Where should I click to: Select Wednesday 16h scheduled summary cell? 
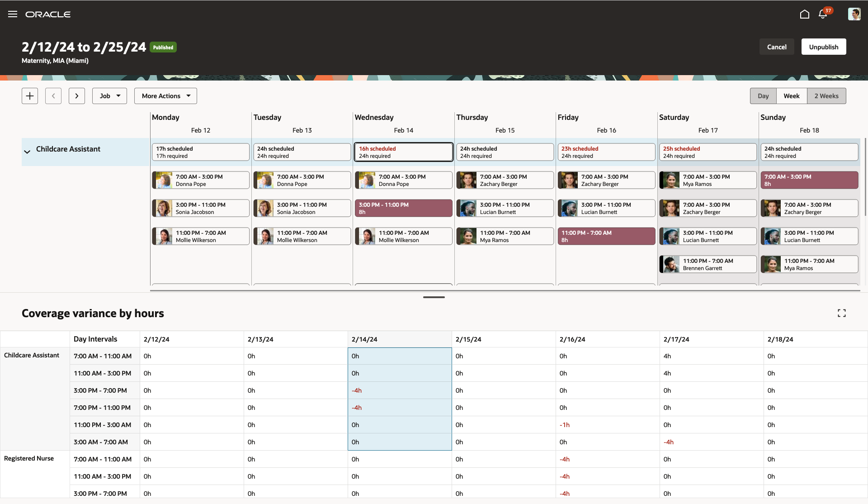pyautogui.click(x=403, y=152)
